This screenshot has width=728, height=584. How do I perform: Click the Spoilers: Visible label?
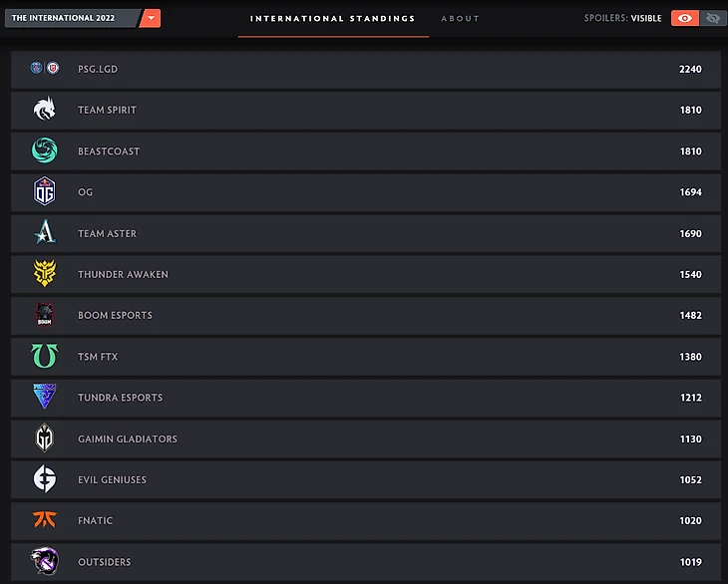[x=622, y=18]
